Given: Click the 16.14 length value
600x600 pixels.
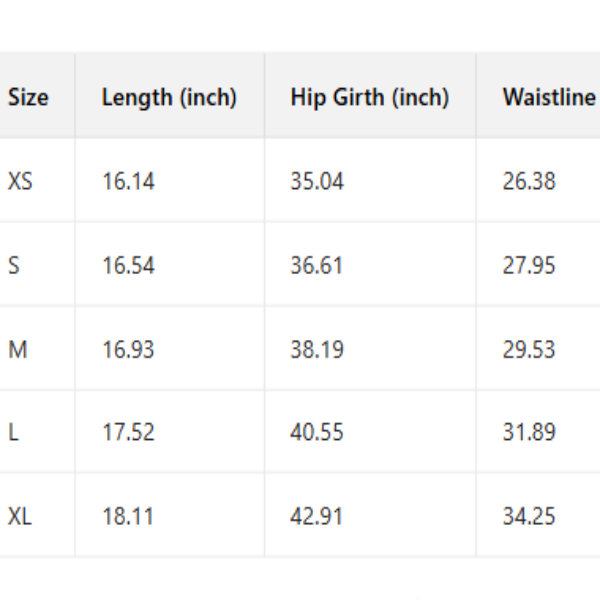Looking at the screenshot, I should tap(128, 182).
